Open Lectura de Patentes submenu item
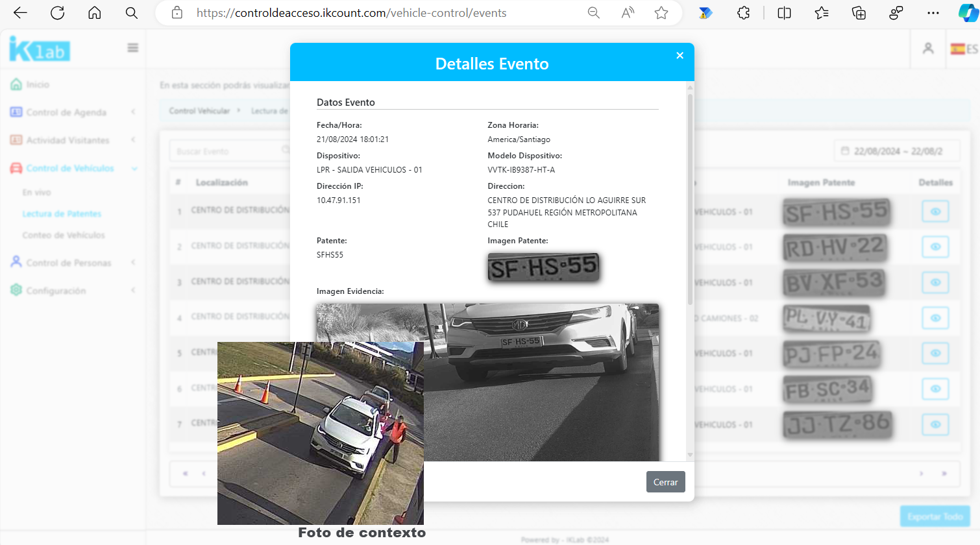The width and height of the screenshot is (980, 545). (62, 213)
